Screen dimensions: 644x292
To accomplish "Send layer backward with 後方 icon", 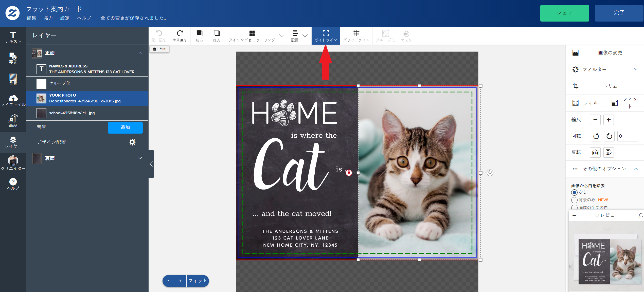I will 217,36.
